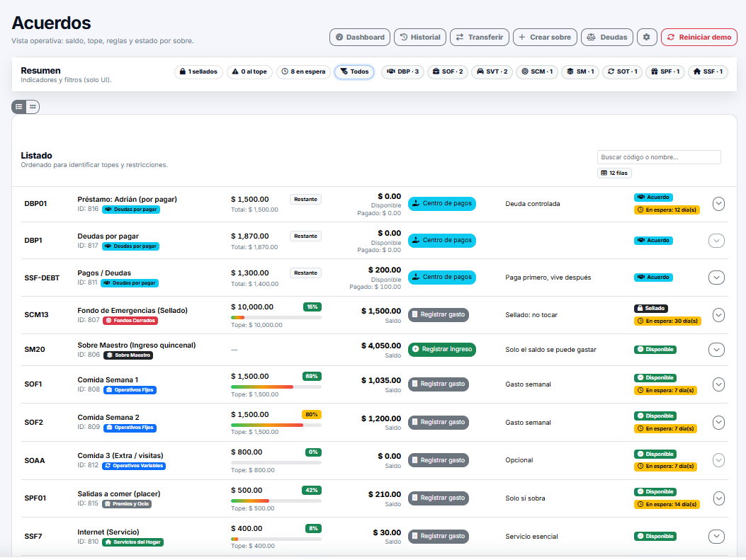Image resolution: width=746 pixels, height=560 pixels.
Task: Open the Deudas section
Action: [x=607, y=38]
